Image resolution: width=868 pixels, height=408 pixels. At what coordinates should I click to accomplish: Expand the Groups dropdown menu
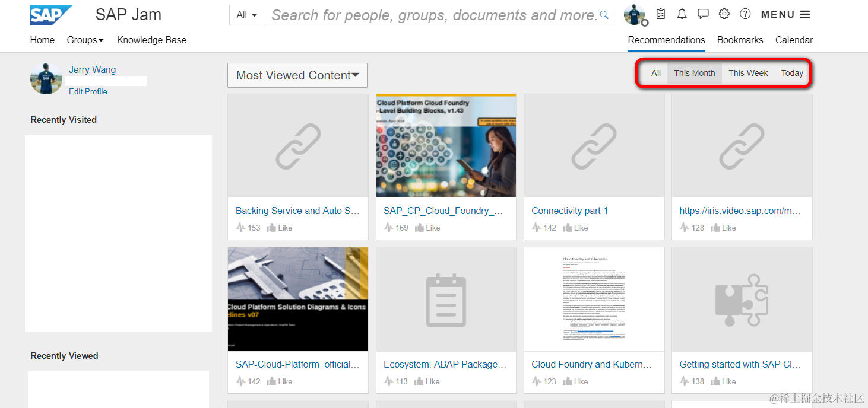point(85,40)
